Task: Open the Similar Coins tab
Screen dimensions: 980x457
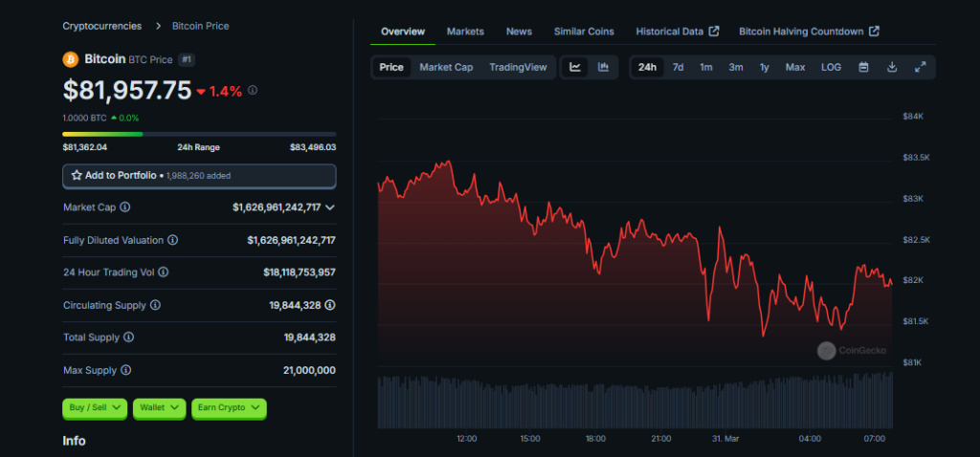Action: [x=584, y=32]
